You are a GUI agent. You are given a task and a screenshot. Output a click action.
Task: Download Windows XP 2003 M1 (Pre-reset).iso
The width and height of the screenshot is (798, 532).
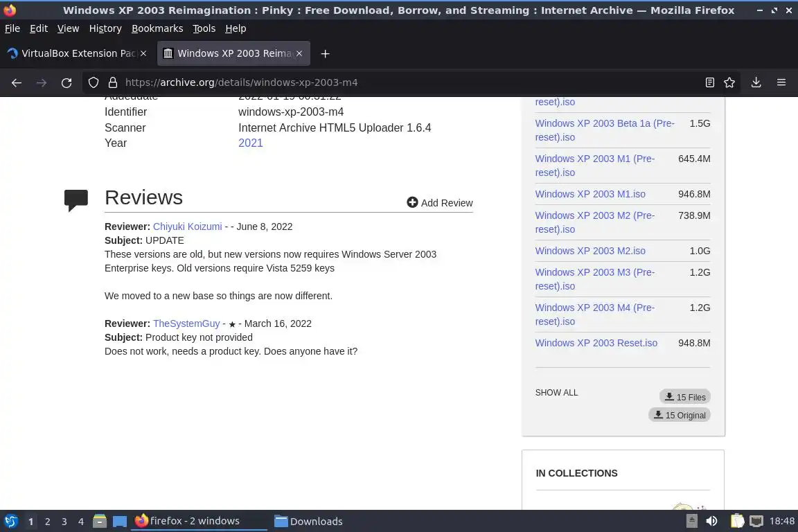coord(595,166)
